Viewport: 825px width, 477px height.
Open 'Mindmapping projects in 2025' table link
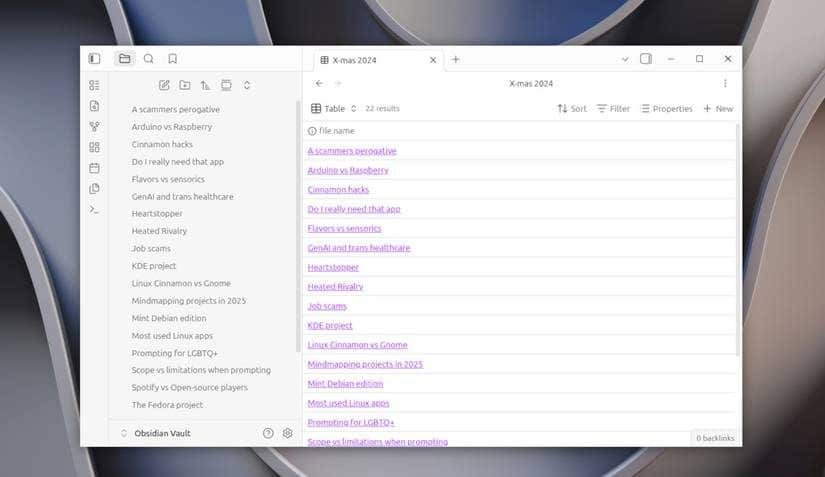point(365,364)
